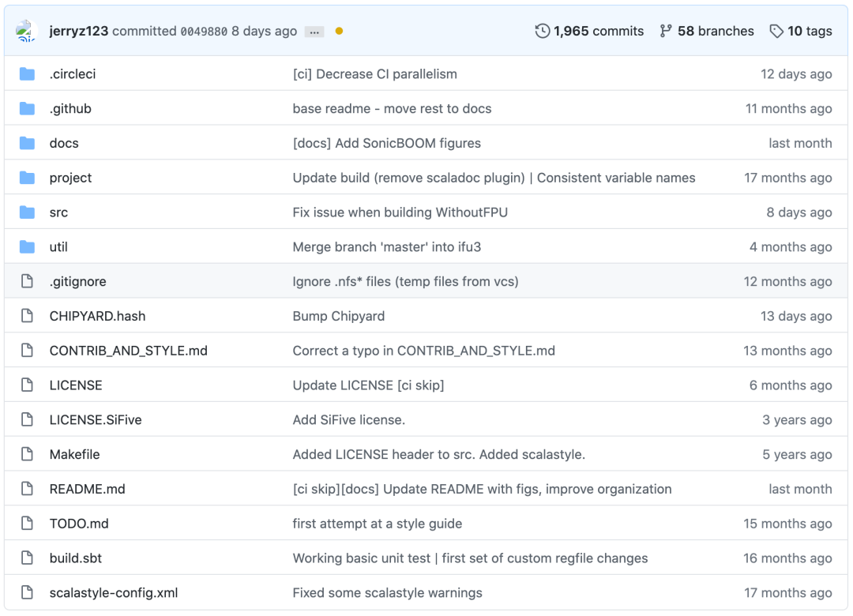Open commit 'Merge branch master into ifu3'
The image size is (853, 616).
pyautogui.click(x=387, y=247)
